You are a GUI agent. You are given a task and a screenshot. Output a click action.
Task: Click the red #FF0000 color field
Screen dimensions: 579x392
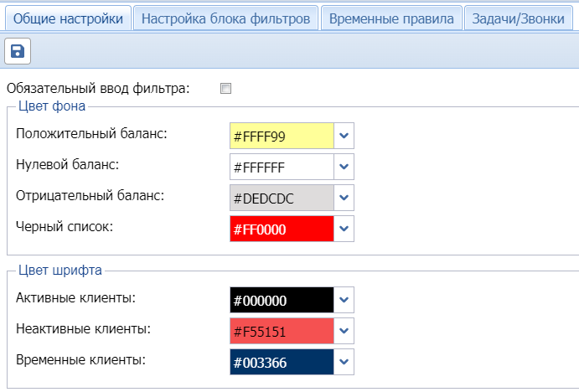[x=282, y=229]
